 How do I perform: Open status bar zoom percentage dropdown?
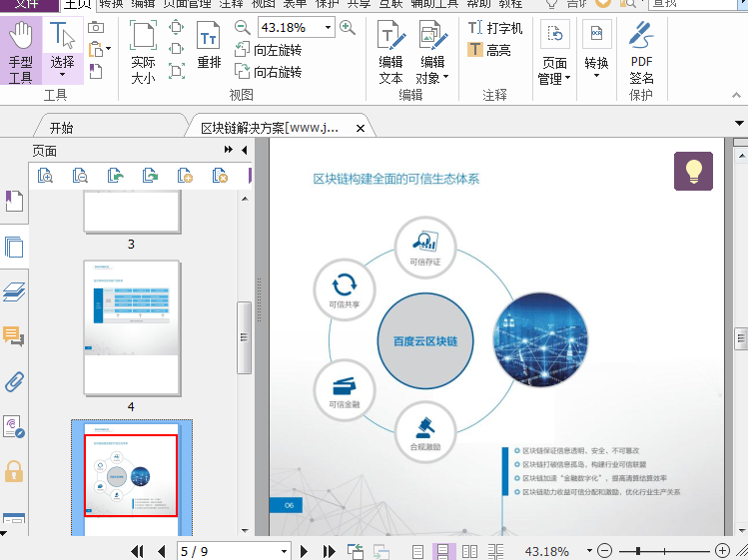click(x=589, y=550)
